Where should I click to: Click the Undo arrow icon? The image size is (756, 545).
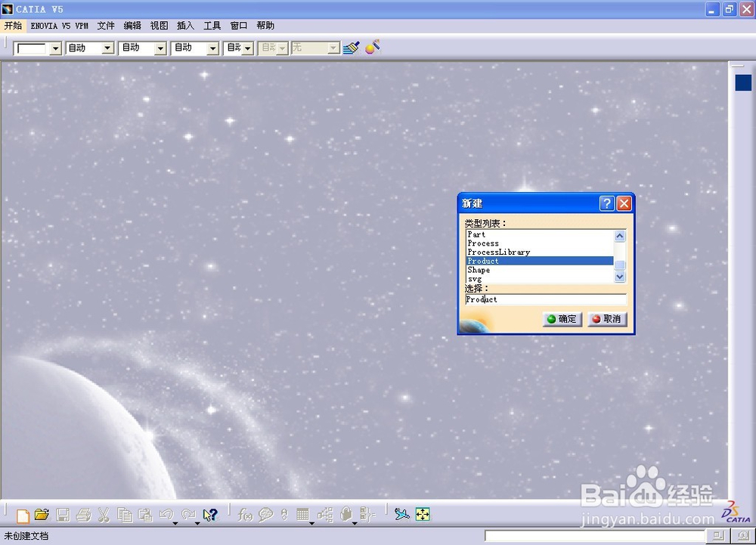point(166,515)
